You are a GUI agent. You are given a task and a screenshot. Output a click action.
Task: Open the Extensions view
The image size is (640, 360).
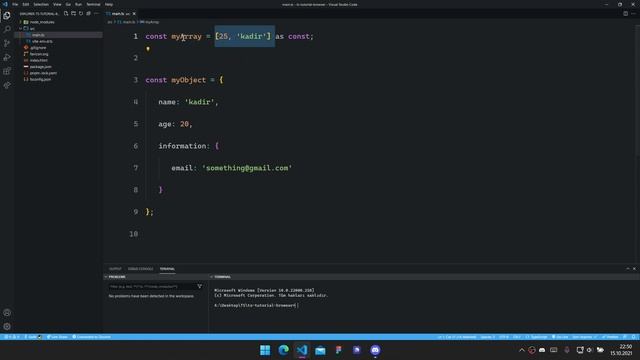click(x=7, y=71)
